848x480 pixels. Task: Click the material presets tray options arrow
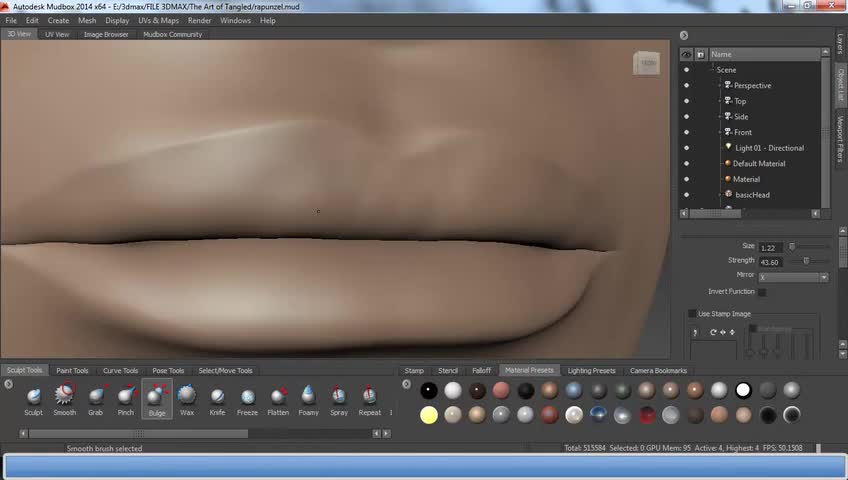(x=407, y=384)
